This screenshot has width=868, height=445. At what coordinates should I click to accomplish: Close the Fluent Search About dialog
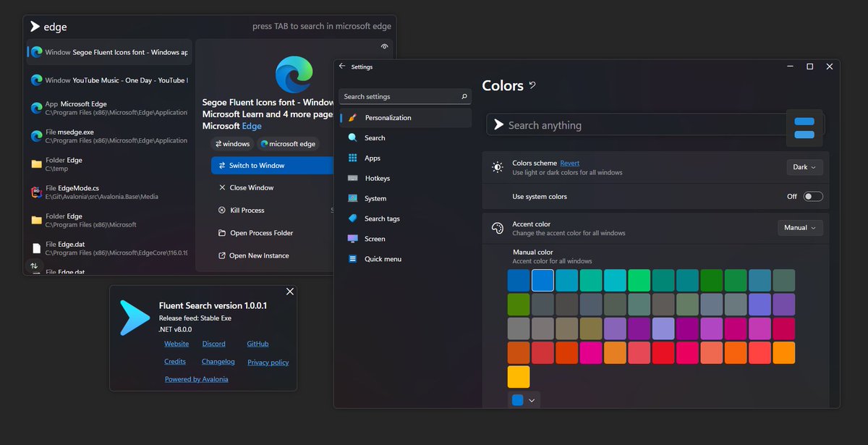tap(290, 292)
